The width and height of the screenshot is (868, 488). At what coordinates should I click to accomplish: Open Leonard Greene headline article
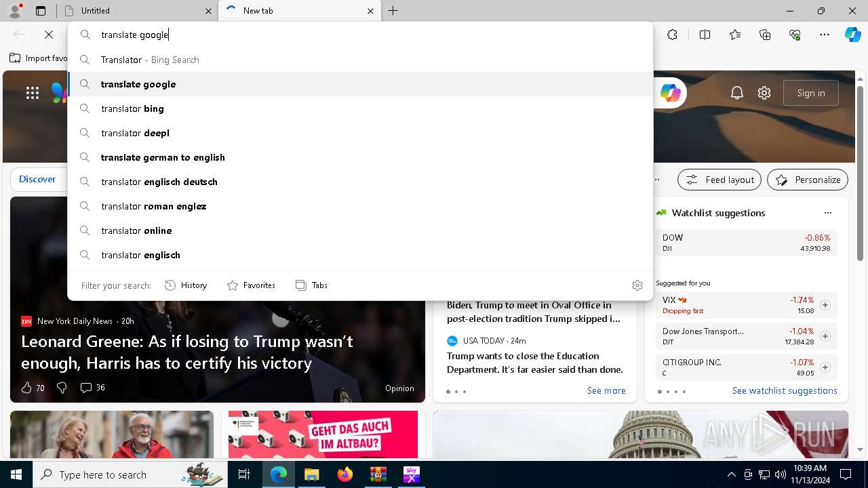[187, 352]
